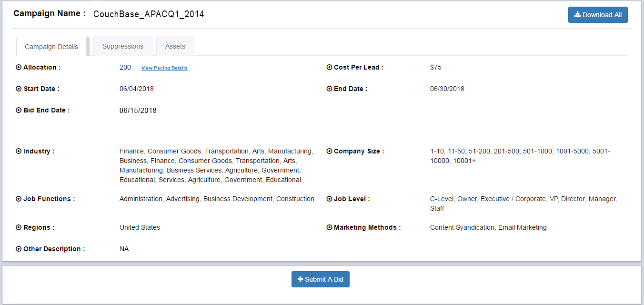Click the bullet icon beside End Date
The height and width of the screenshot is (305, 644).
coord(329,89)
